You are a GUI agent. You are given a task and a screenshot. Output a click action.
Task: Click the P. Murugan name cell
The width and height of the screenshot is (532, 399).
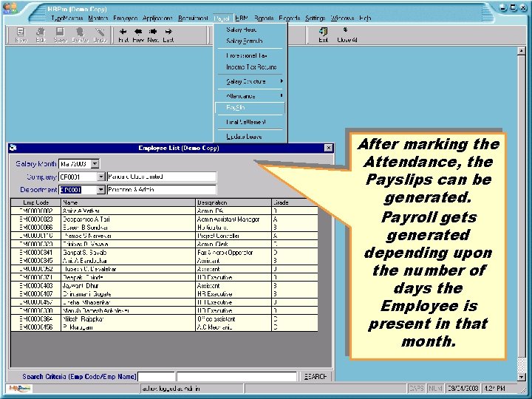(129, 327)
